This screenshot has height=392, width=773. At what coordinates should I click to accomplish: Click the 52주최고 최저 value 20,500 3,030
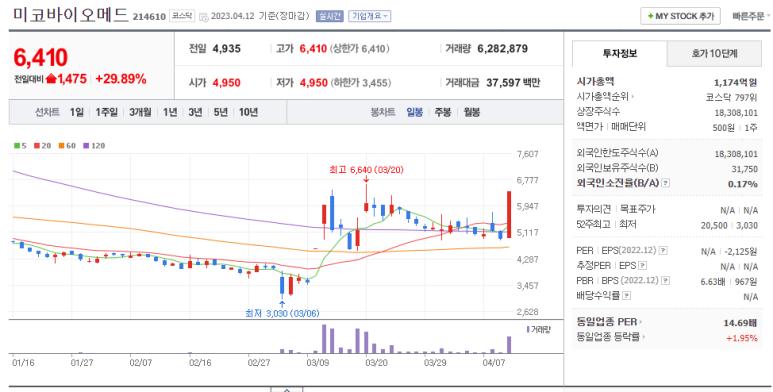click(x=729, y=225)
